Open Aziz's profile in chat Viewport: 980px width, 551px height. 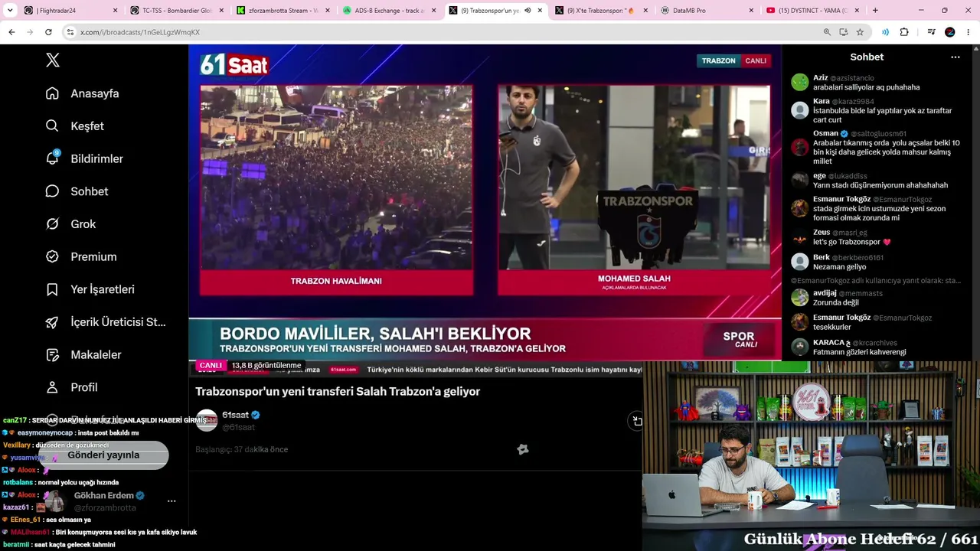pos(821,78)
